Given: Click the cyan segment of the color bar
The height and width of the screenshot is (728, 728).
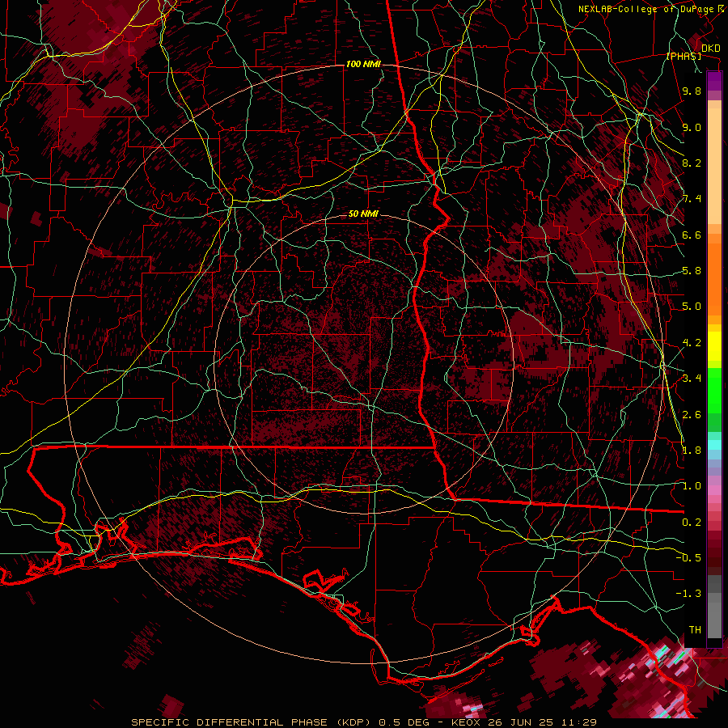Looking at the screenshot, I should (x=714, y=445).
